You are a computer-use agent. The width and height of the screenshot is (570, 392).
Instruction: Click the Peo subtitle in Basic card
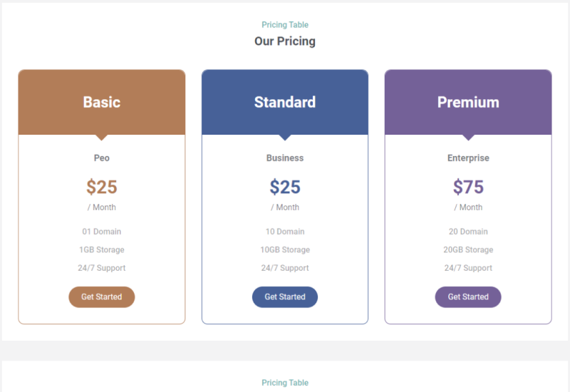coord(101,158)
